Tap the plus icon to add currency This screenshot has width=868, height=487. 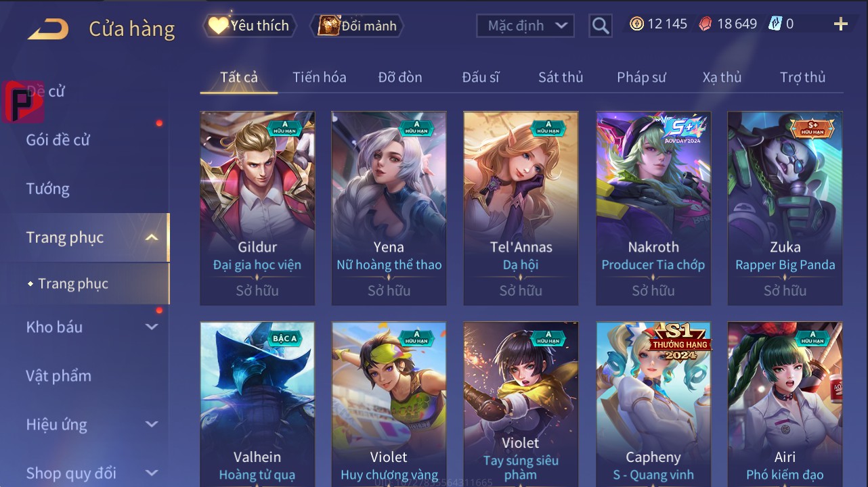pyautogui.click(x=840, y=24)
